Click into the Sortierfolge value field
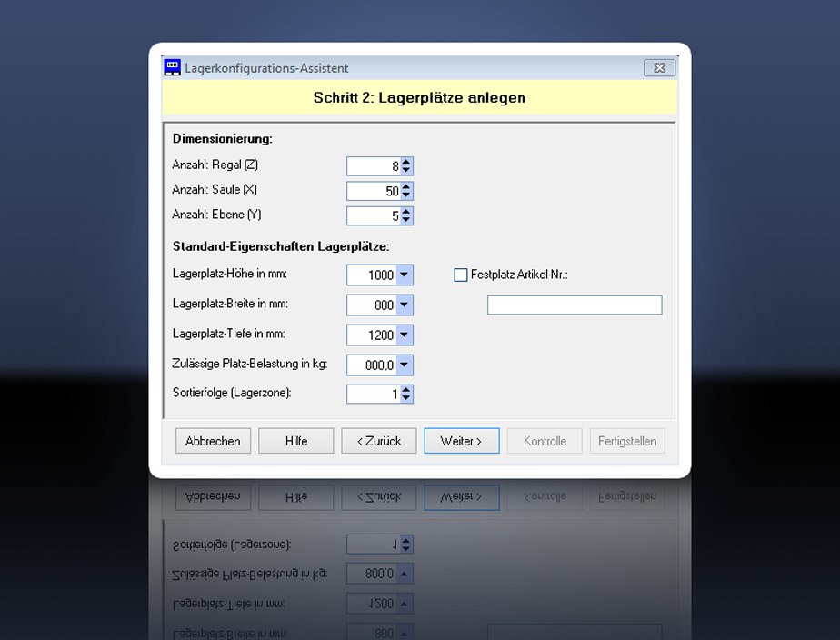 pyautogui.click(x=374, y=395)
